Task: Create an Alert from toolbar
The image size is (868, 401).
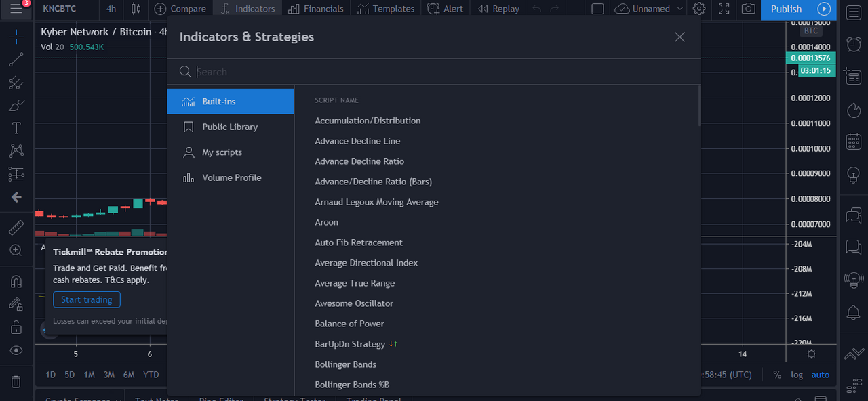Action: point(446,9)
